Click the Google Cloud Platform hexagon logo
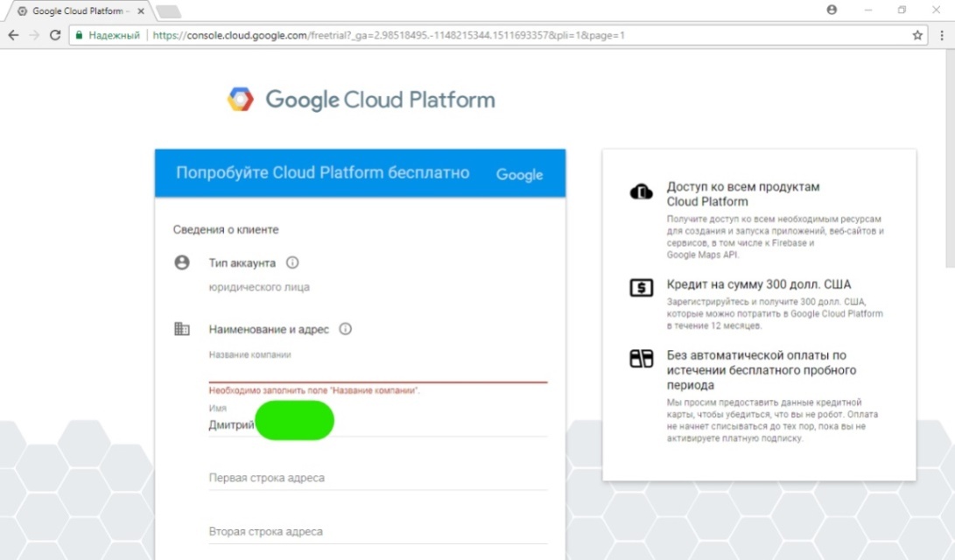Screen dimensions: 955x560 (x=240, y=99)
